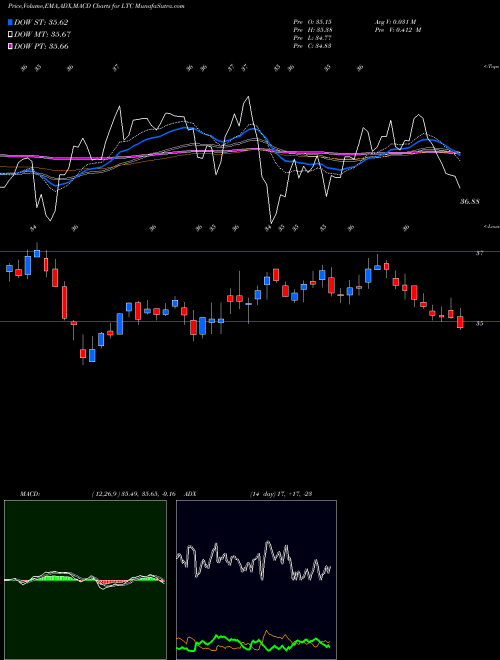Click the blue DOW ST legend swatch
The image size is (500, 660).
[11, 22]
